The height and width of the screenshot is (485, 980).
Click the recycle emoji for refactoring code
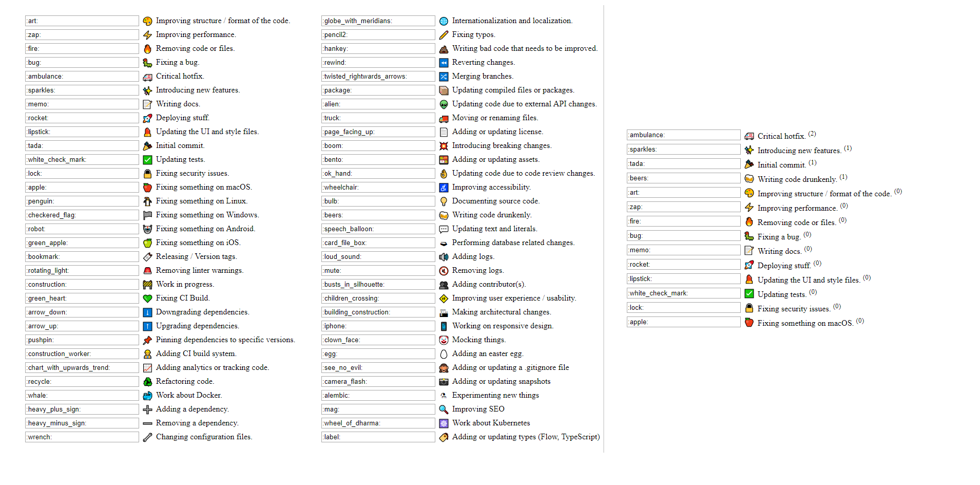tap(147, 382)
